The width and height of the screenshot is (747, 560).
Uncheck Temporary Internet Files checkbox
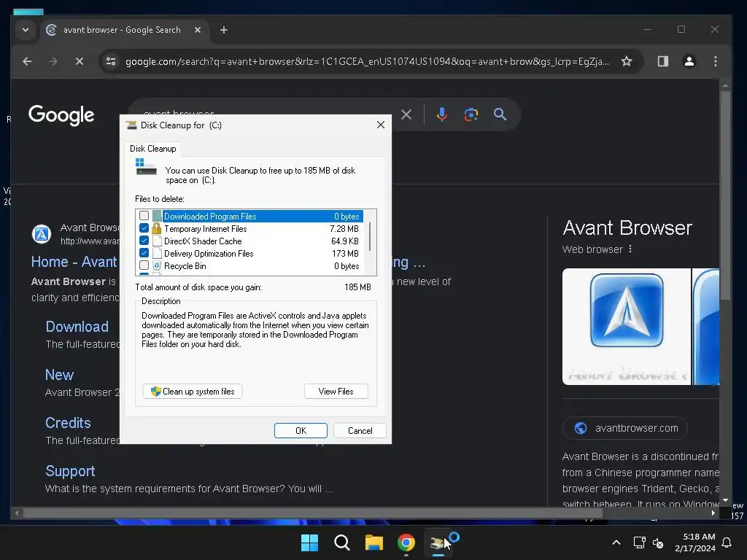(144, 228)
